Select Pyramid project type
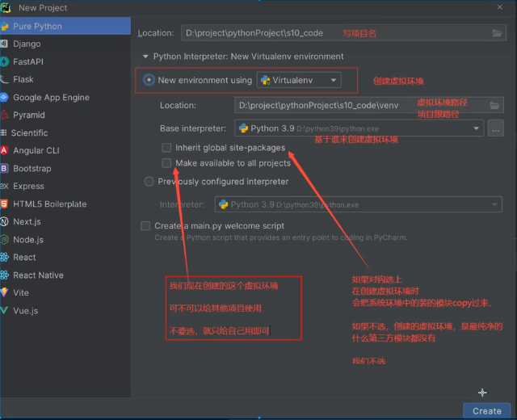Image resolution: width=517 pixels, height=420 pixels. tap(65, 115)
